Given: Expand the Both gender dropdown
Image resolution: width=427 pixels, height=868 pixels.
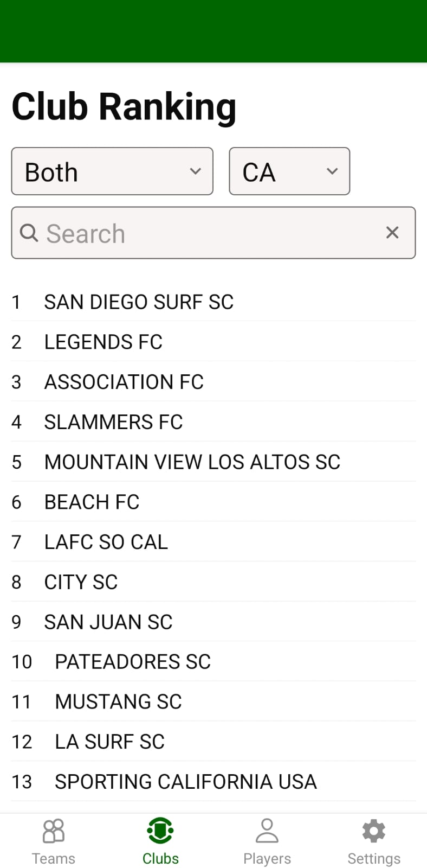Looking at the screenshot, I should 112,171.
